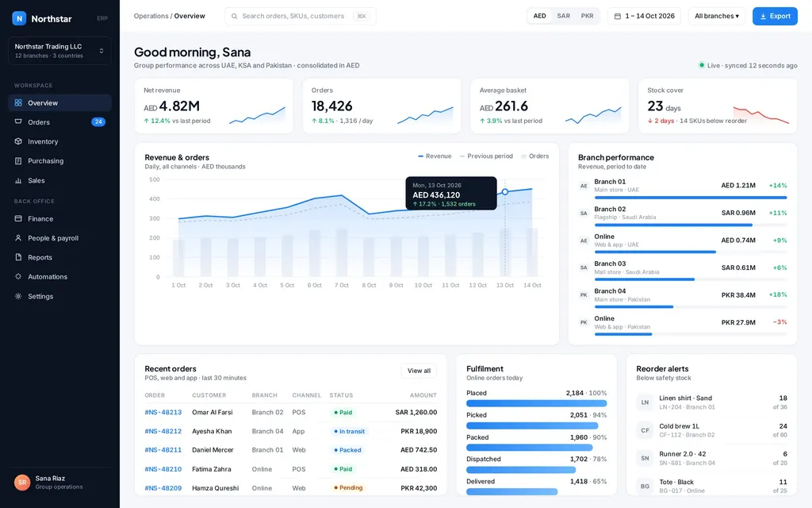The height and width of the screenshot is (508, 812).
Task: Open the Overview grid icon in sidebar
Action: click(x=18, y=102)
